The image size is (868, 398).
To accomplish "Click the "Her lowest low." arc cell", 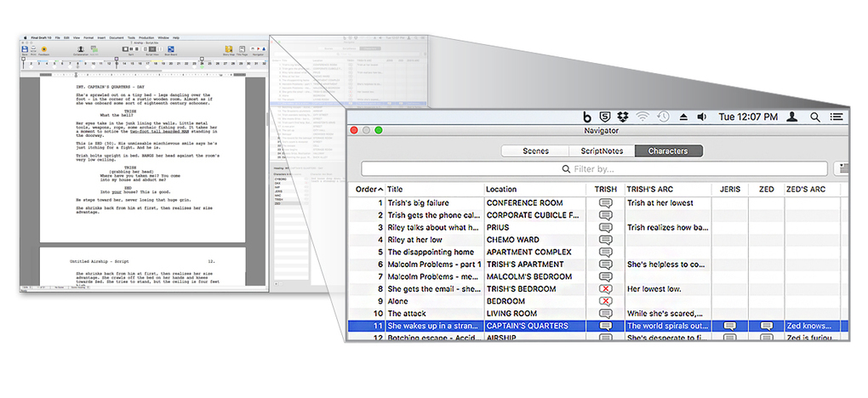I will 654,289.
